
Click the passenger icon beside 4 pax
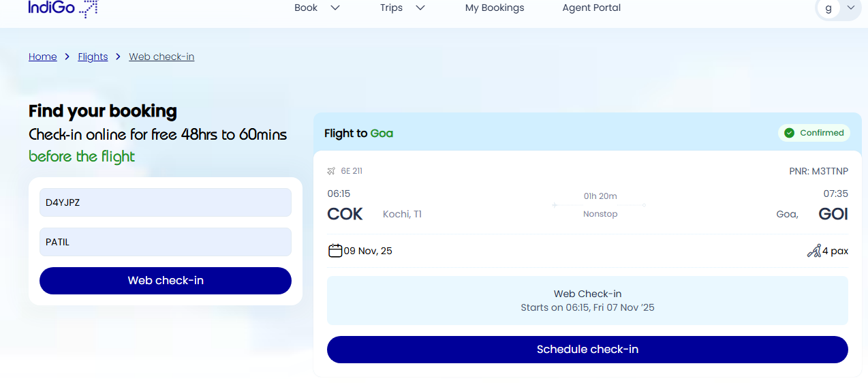(x=813, y=251)
